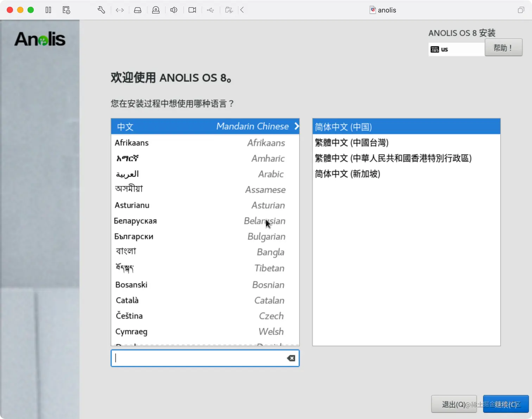Click the blue Continue button
The width and height of the screenshot is (532, 419).
coord(506,404)
